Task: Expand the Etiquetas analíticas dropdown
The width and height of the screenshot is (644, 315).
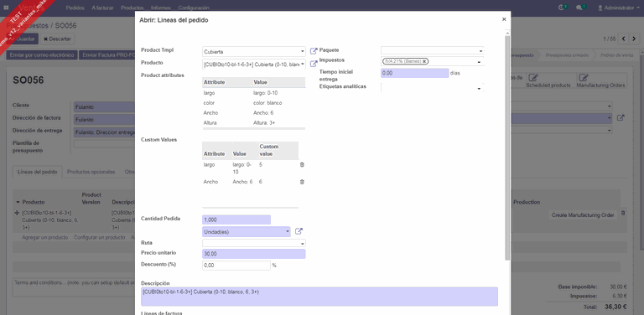Action: tap(479, 89)
